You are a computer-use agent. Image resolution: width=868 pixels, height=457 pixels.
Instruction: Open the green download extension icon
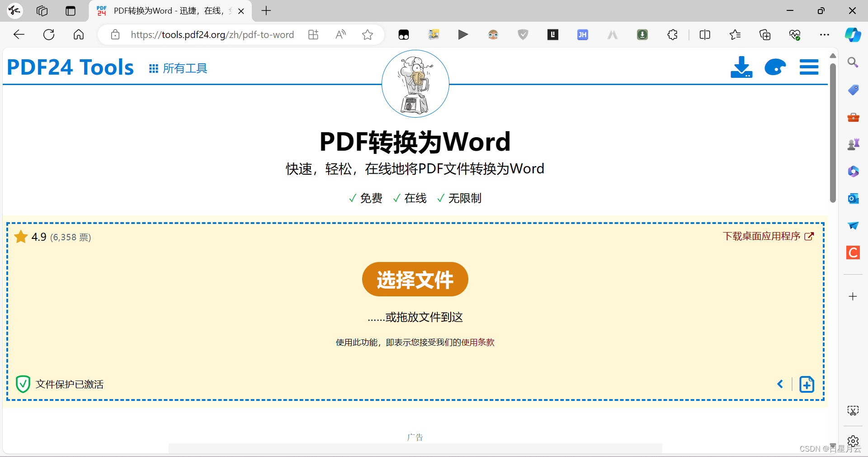coord(642,35)
